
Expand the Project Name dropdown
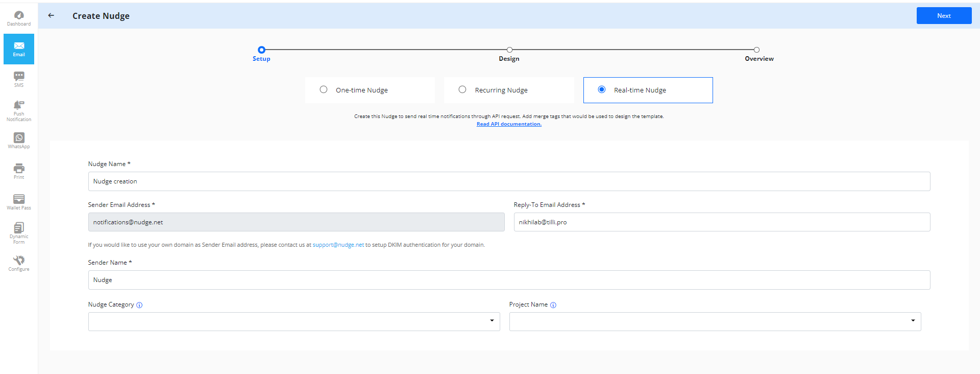(x=715, y=321)
